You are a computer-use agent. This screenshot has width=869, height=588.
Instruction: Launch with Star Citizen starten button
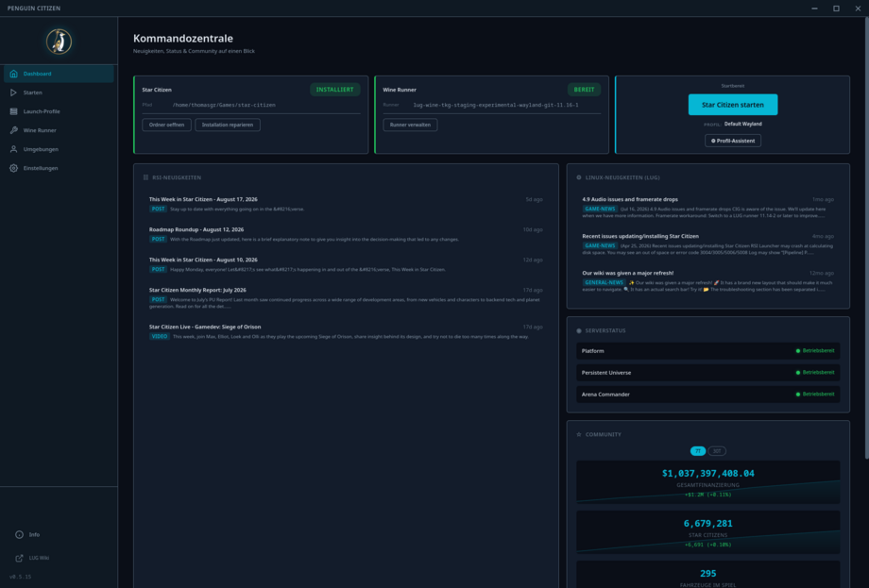pos(733,105)
